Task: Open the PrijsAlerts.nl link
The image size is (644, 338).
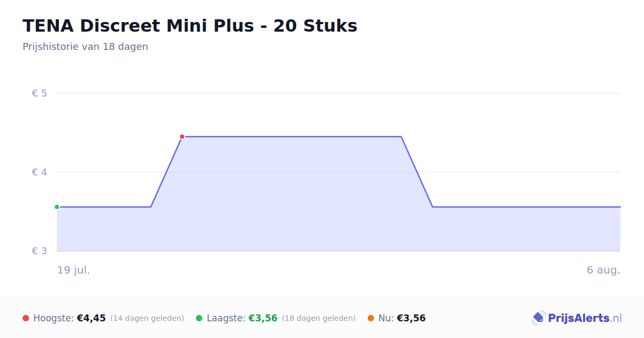Action: point(584,318)
